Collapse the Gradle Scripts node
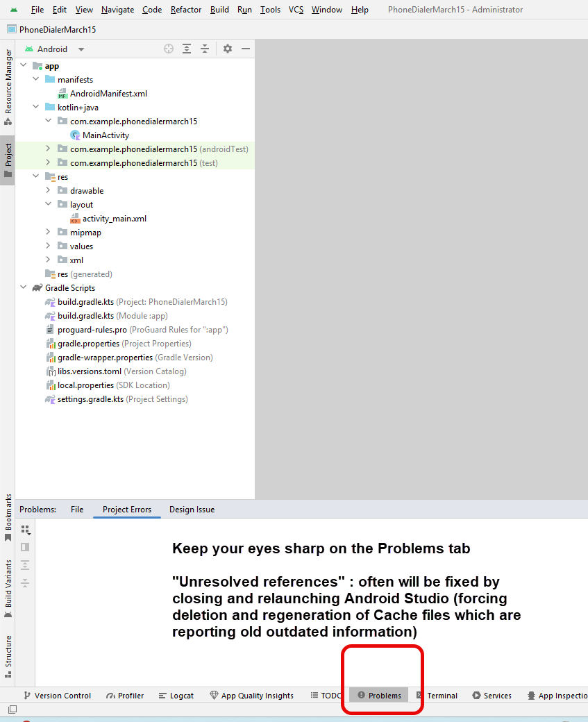Image resolution: width=588 pixels, height=722 pixels. click(x=24, y=287)
